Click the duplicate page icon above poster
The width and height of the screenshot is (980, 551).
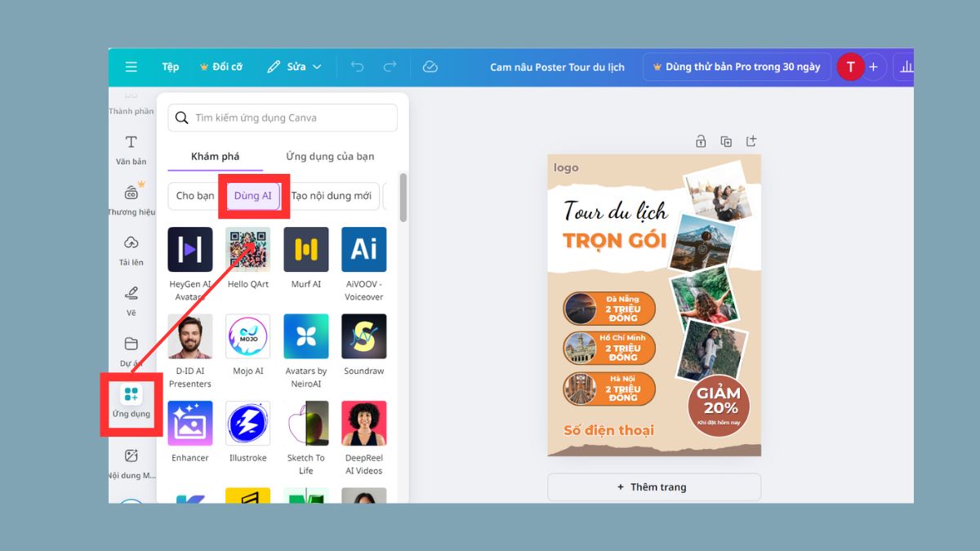pyautogui.click(x=726, y=141)
